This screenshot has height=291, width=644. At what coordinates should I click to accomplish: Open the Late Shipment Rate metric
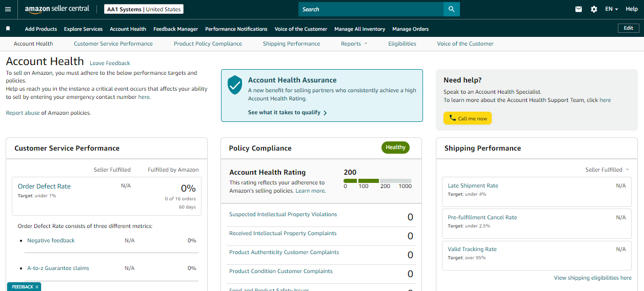coord(473,185)
